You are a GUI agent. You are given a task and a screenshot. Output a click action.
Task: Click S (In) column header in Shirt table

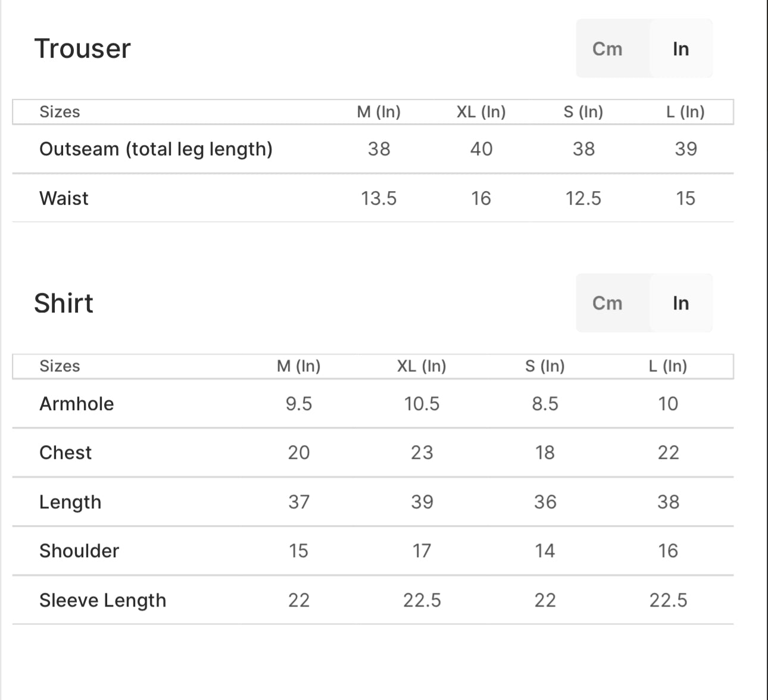[x=545, y=366]
